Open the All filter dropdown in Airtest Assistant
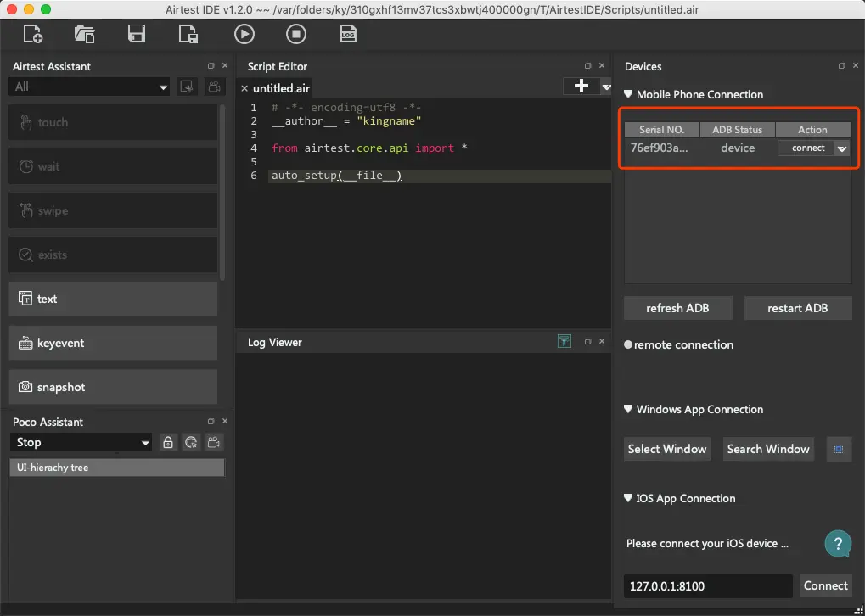The height and width of the screenshot is (616, 865). point(89,87)
